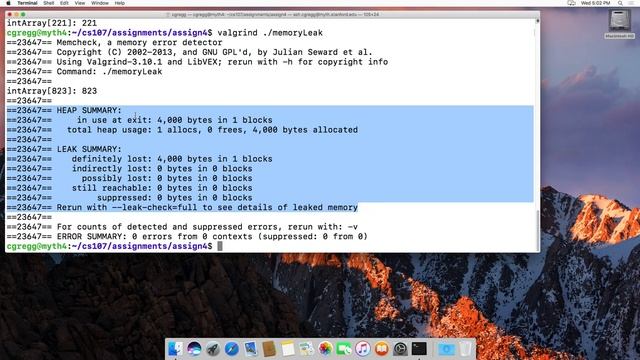This screenshot has width=640, height=360.
Task: Click 'Using Valgrind-3.10.1 and LibVEX' line
Action: click(x=222, y=62)
